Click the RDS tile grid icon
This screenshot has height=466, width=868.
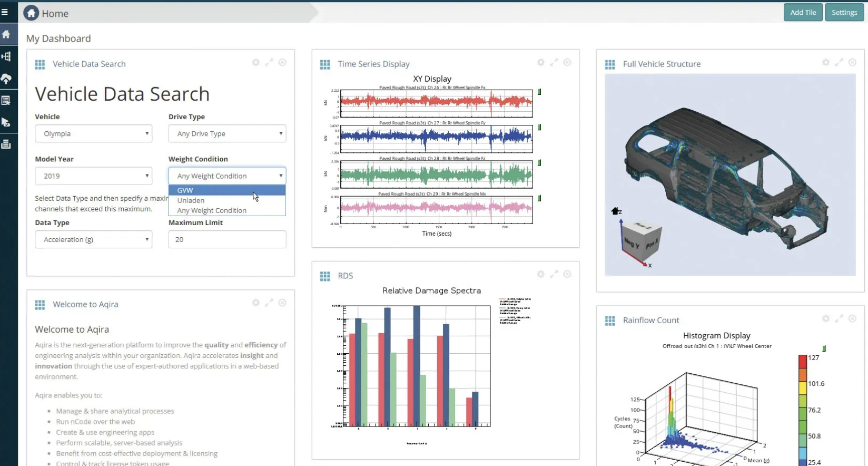coord(325,276)
